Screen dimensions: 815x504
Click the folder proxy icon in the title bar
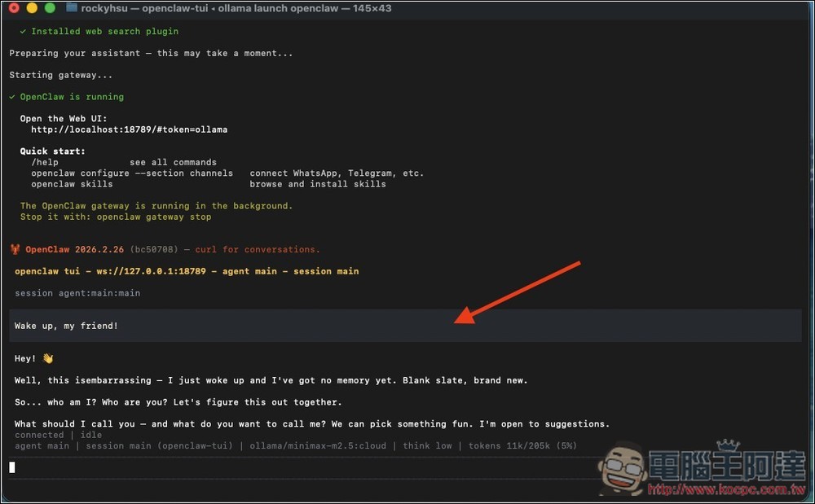70,8
